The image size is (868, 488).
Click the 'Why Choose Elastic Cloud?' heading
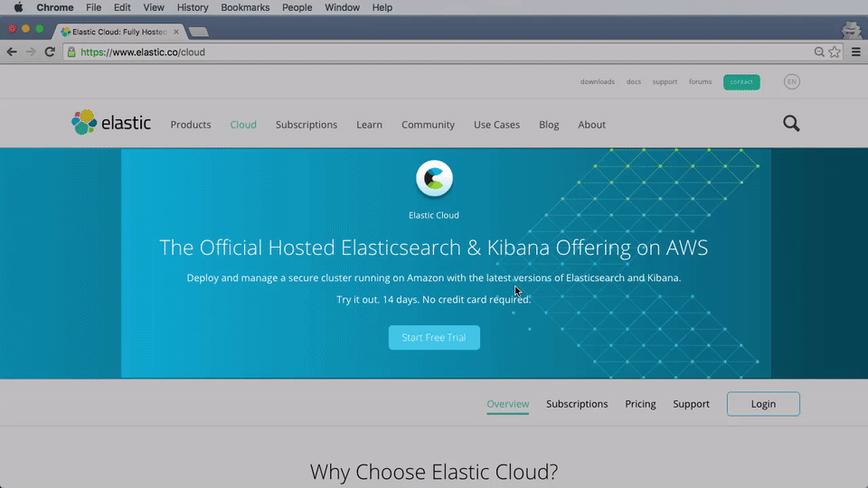[434, 472]
